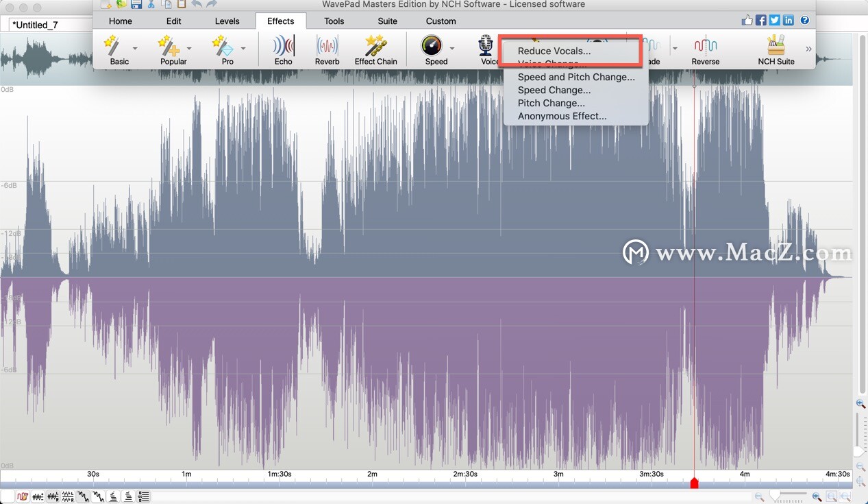Select the *Untitled_7 file tab
Screen dimensions: 868x504
[x=36, y=25]
